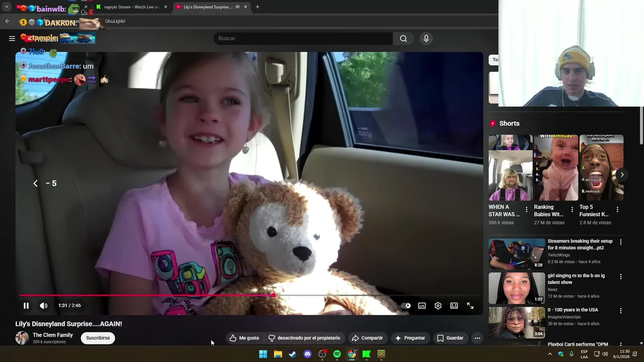Open File Explorer from the taskbar
Screen dimensions: 644x362
point(278,354)
